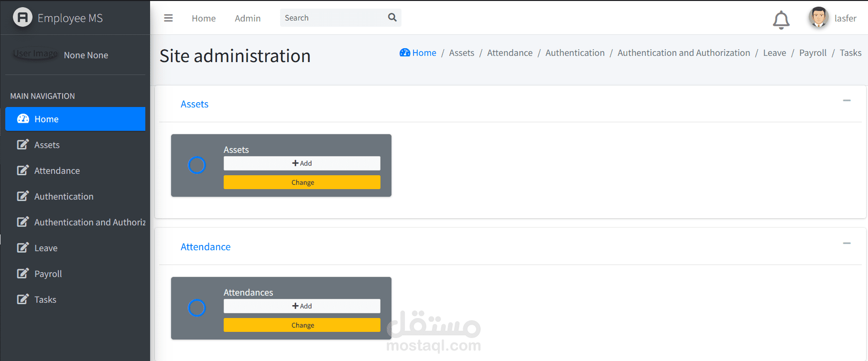Click the Home breadcrumb link
Image resolution: width=868 pixels, height=361 pixels.
click(x=424, y=53)
